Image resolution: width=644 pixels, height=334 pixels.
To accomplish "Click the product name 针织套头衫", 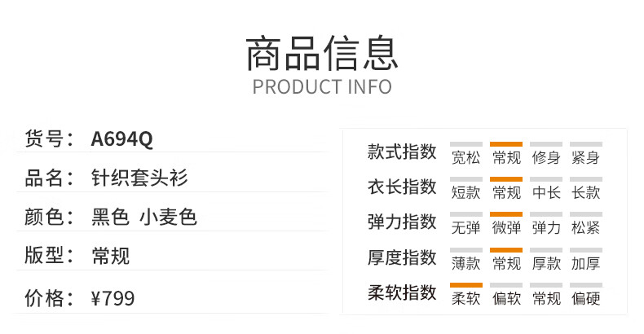I will 139,178.
